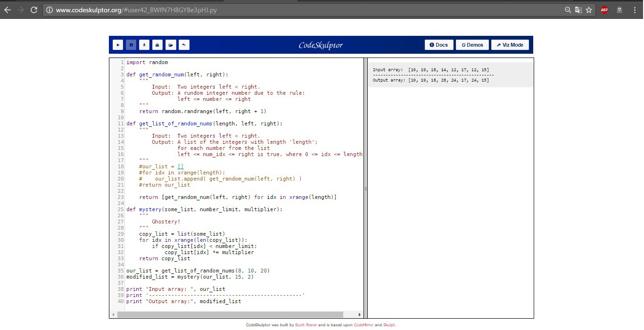
Task: Reset CodeSkulptor with the undo arrow icon
Action: (x=184, y=45)
